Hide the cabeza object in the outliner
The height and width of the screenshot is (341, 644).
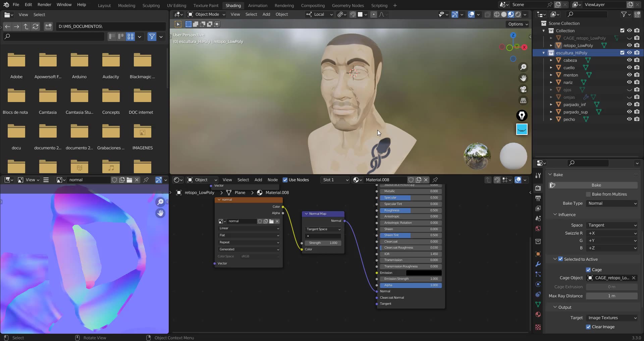[x=629, y=60]
